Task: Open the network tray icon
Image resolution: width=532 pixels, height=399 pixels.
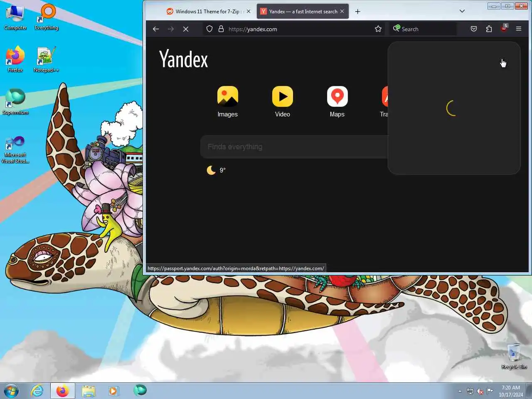Action: tap(470, 391)
